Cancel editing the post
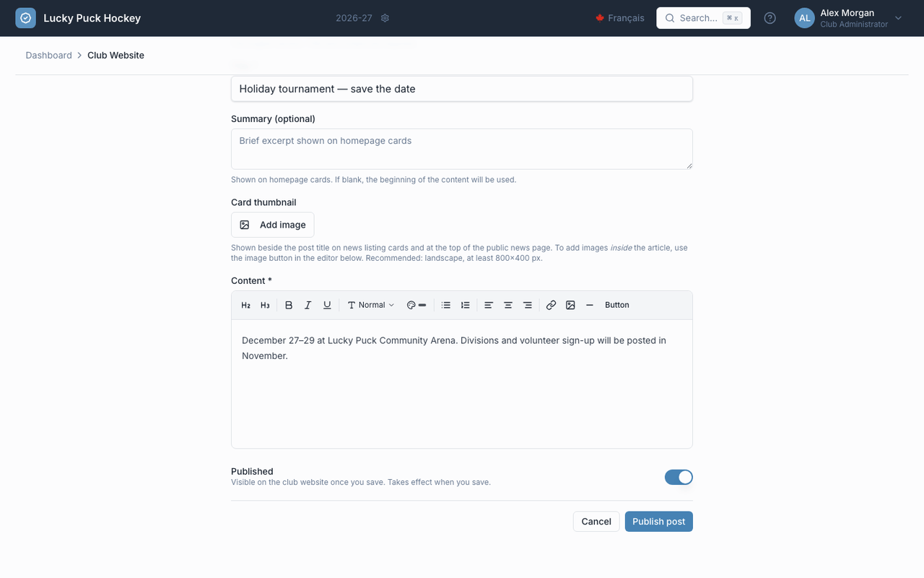This screenshot has height=578, width=924. (596, 522)
